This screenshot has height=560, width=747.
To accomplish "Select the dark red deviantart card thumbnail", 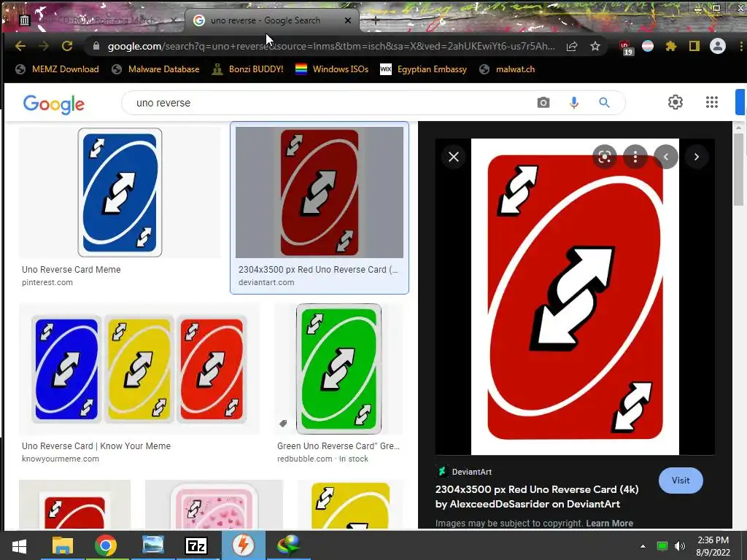I will pos(320,192).
